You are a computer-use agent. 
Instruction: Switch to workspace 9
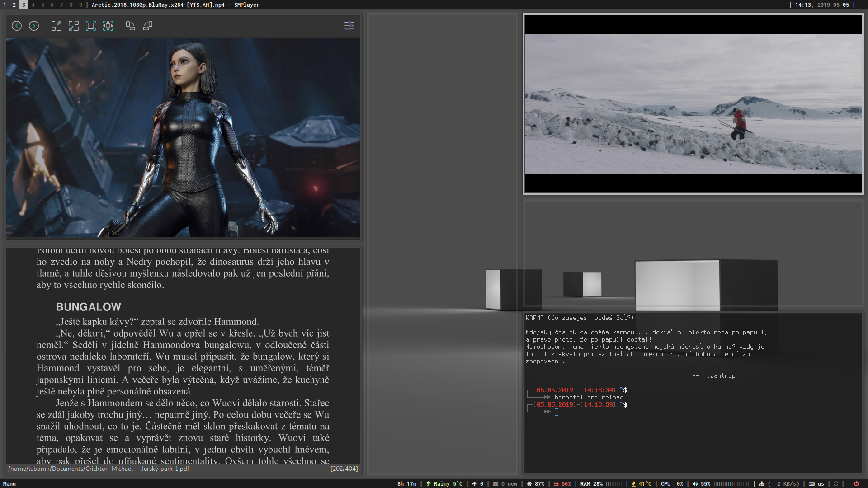[x=80, y=5]
